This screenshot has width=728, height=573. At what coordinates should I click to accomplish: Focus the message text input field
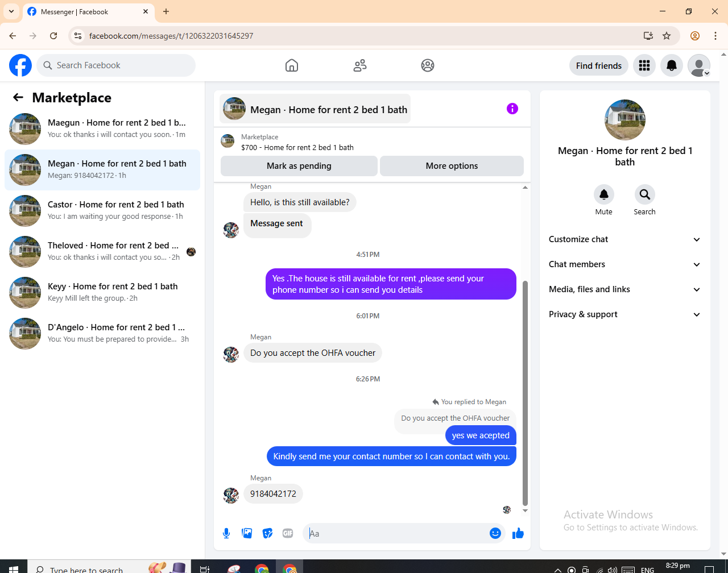[x=397, y=533]
